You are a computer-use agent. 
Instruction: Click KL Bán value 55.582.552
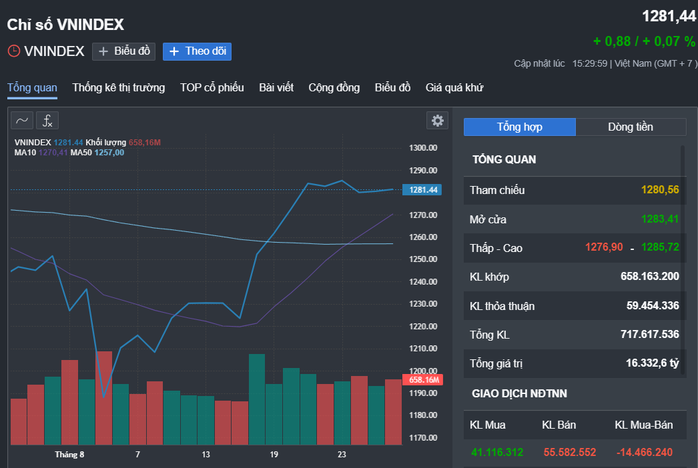tap(569, 452)
